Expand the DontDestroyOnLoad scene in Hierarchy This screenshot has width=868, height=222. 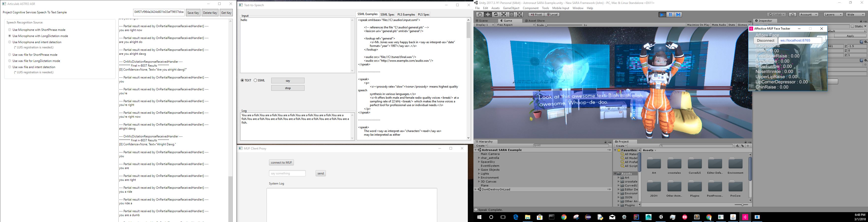[x=476, y=190]
